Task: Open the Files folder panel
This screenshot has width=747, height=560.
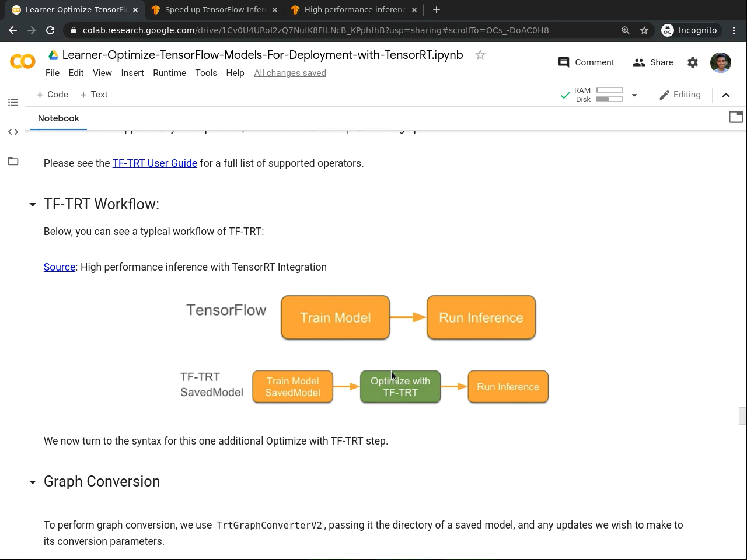Action: [x=13, y=162]
